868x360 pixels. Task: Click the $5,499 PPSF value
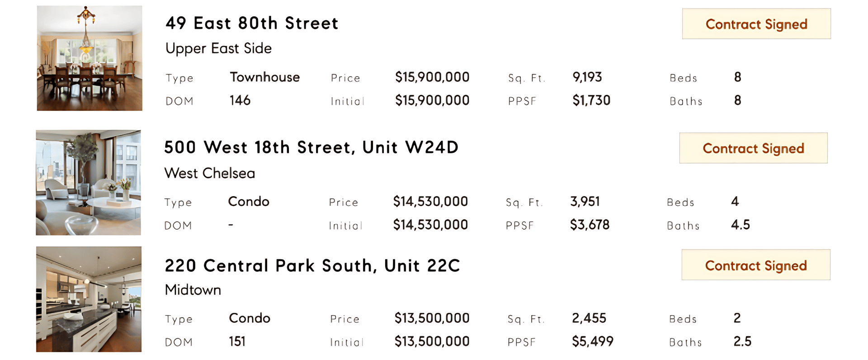click(x=593, y=341)
